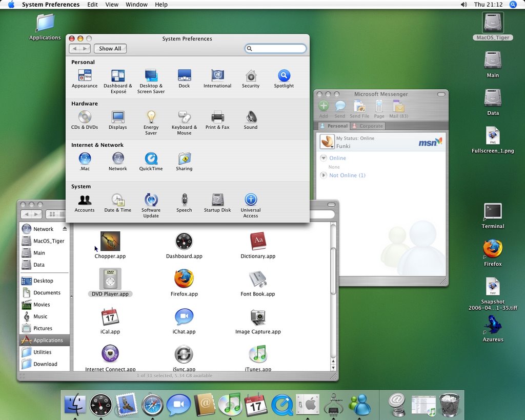This screenshot has height=420, width=525.
Task: Open the Appearance preference pane
Action: point(85,78)
